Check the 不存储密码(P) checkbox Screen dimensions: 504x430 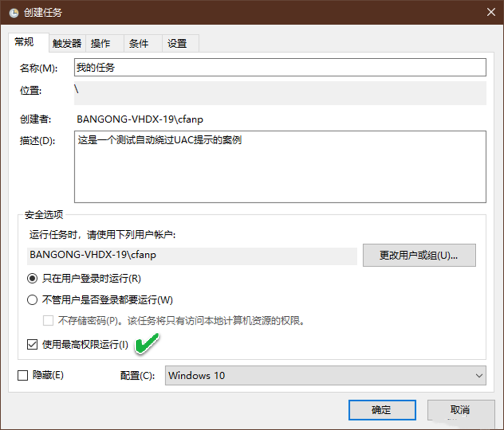(48, 321)
